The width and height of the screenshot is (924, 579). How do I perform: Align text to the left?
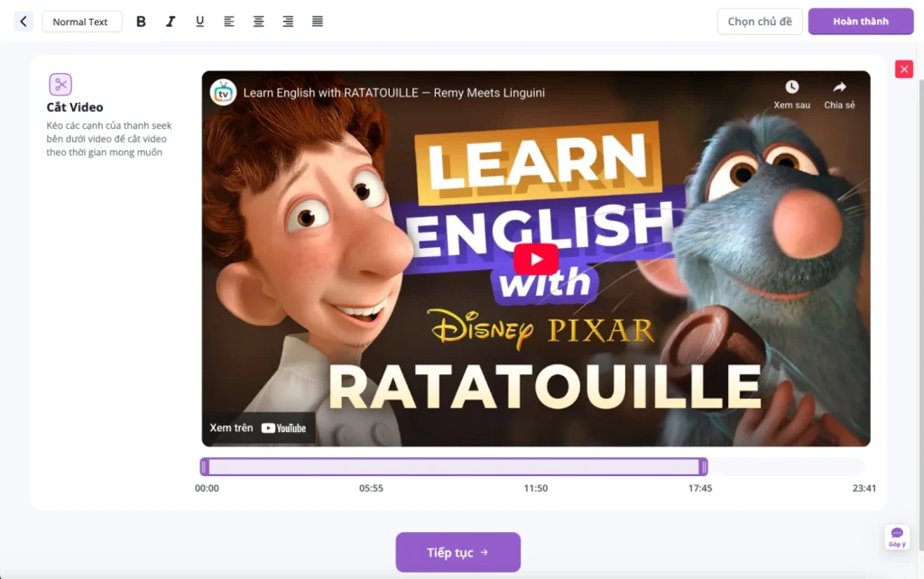229,21
